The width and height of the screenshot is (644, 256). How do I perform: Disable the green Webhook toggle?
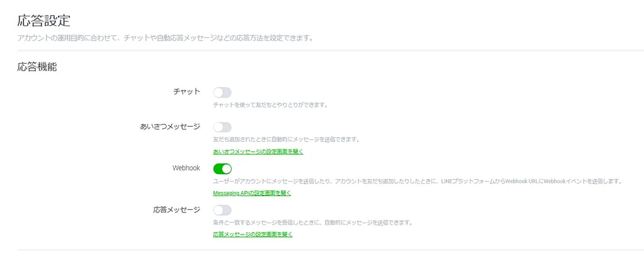coord(222,168)
